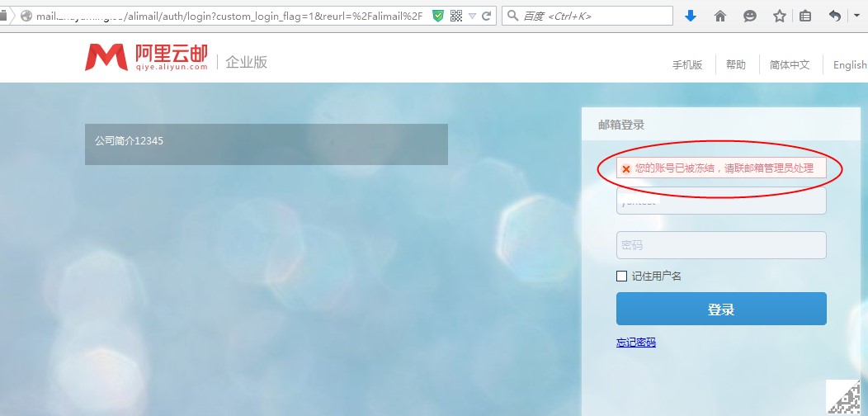
Task: Switch language to 简体中文
Action: 790,65
